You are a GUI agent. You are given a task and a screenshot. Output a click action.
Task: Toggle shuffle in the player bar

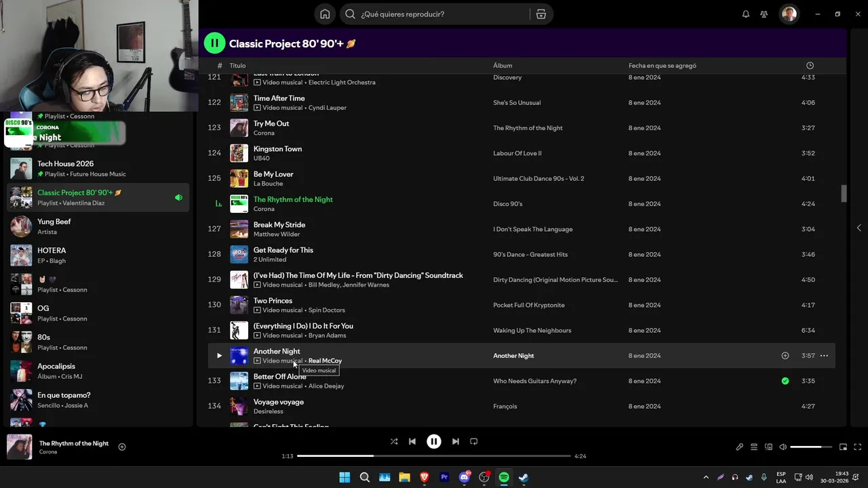394,441
